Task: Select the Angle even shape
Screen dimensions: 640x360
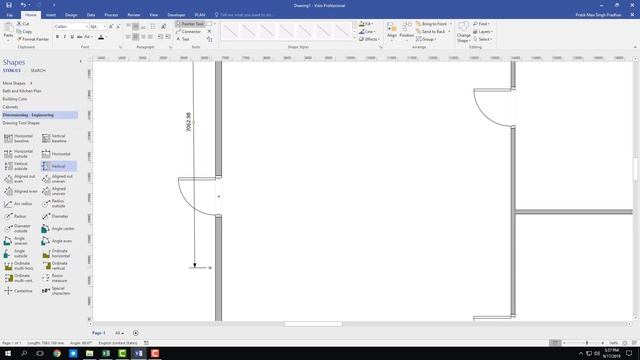Action: 58,241
